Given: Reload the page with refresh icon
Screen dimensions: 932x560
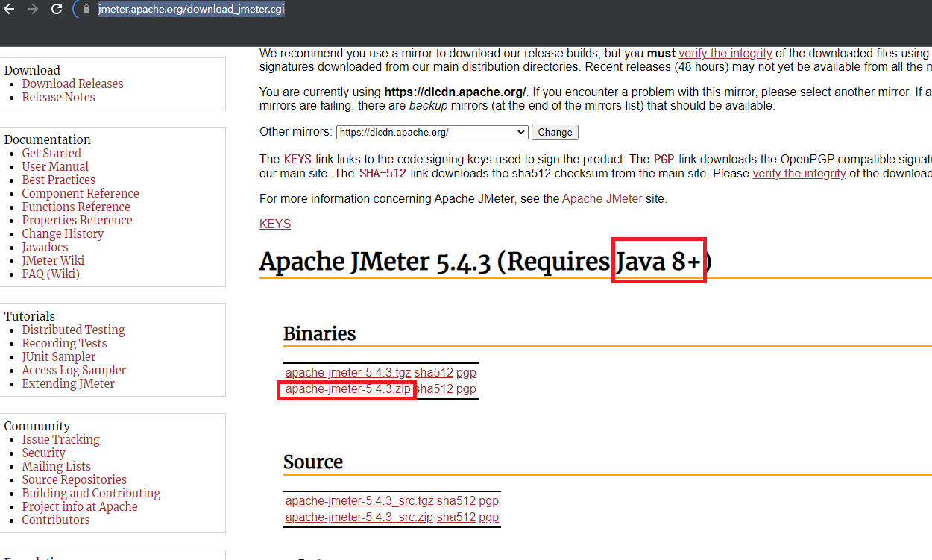Looking at the screenshot, I should click(57, 10).
